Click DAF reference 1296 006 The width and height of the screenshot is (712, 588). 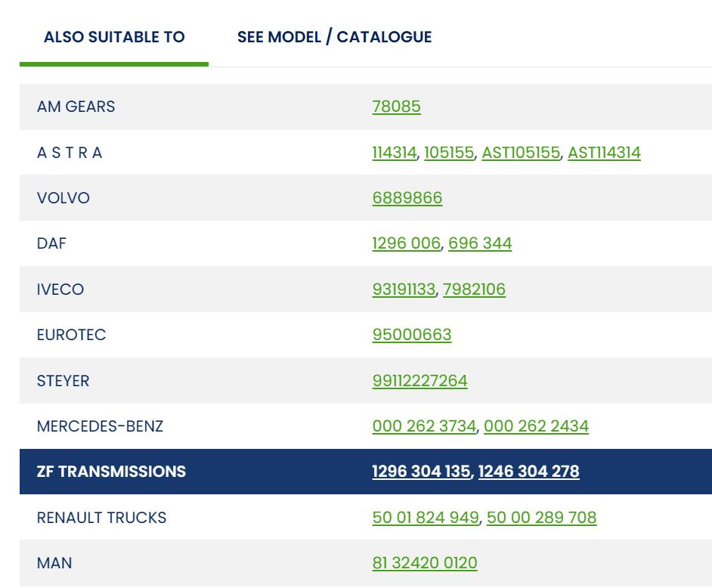[407, 243]
